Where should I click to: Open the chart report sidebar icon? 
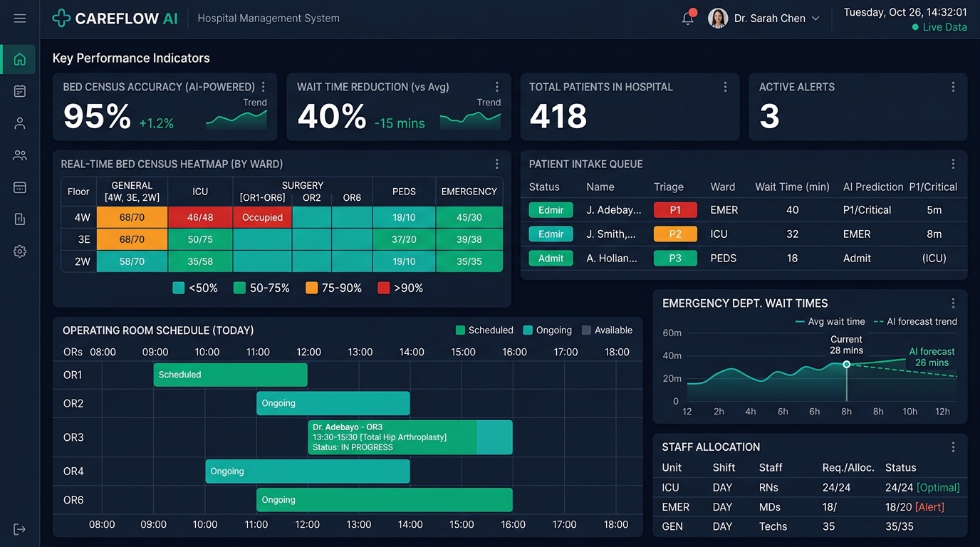coord(19,219)
